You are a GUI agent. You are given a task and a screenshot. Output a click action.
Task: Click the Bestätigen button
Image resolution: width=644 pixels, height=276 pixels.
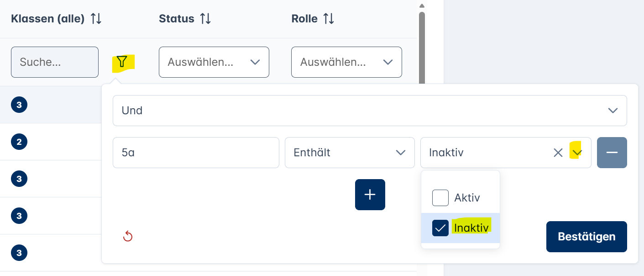point(586,237)
